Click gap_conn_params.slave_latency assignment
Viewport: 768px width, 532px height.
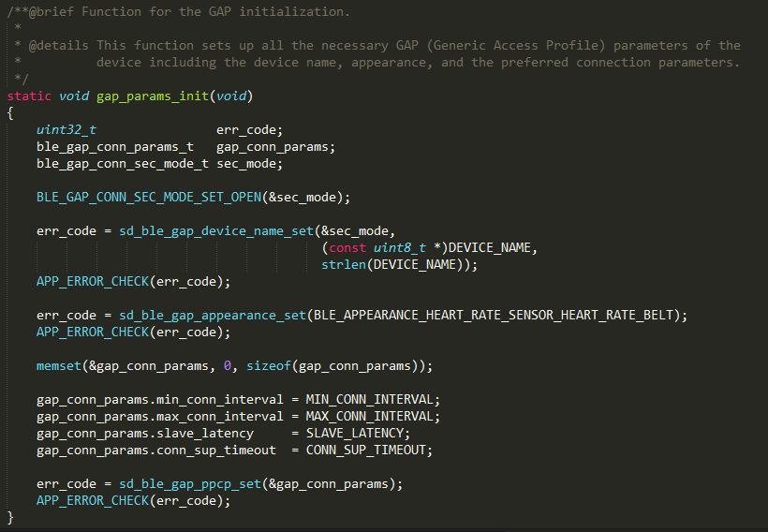(223, 433)
